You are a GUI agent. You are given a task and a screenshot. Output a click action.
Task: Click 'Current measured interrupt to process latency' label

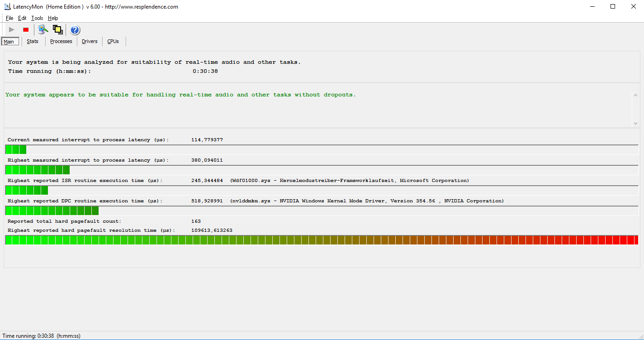tap(88, 140)
